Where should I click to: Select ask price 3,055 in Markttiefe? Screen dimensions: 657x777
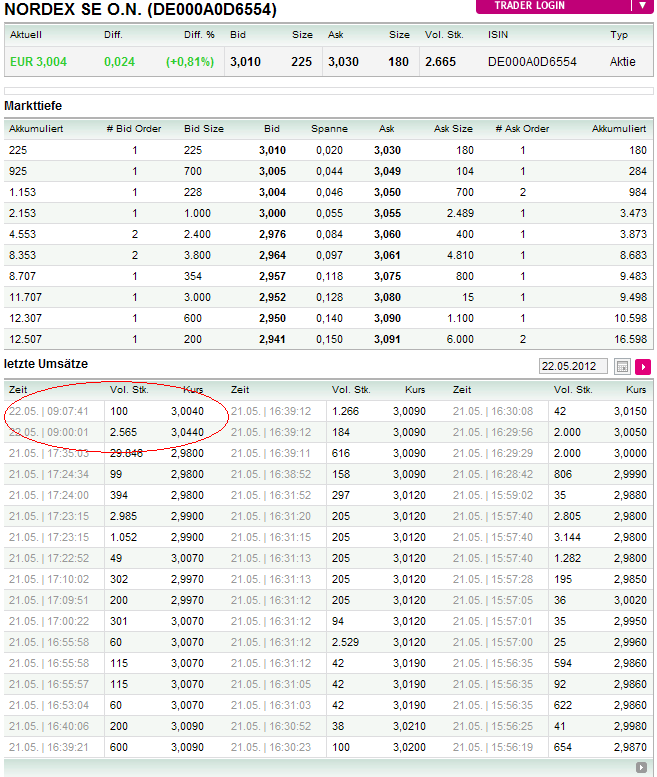[x=387, y=214]
